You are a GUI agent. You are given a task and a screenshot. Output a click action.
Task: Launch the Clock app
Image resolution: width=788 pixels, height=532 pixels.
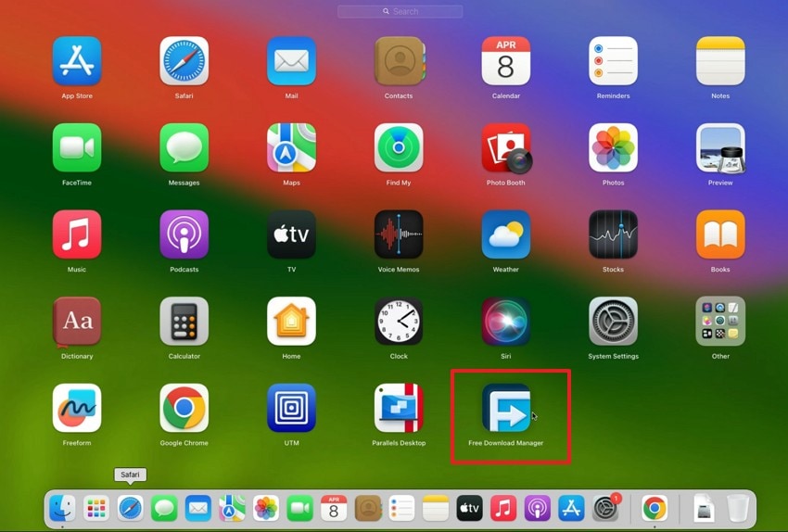(399, 322)
